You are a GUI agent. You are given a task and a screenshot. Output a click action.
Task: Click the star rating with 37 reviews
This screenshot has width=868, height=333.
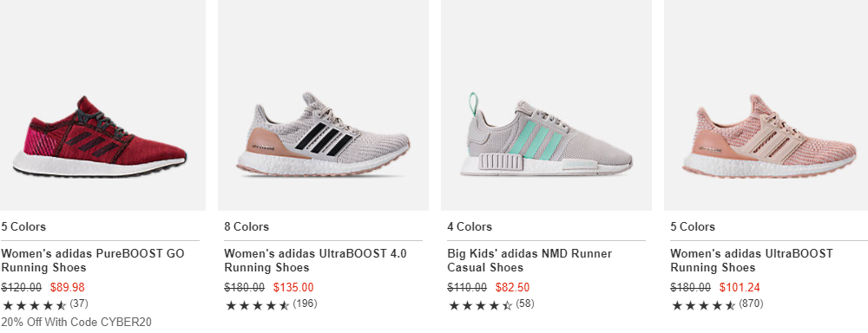45,304
